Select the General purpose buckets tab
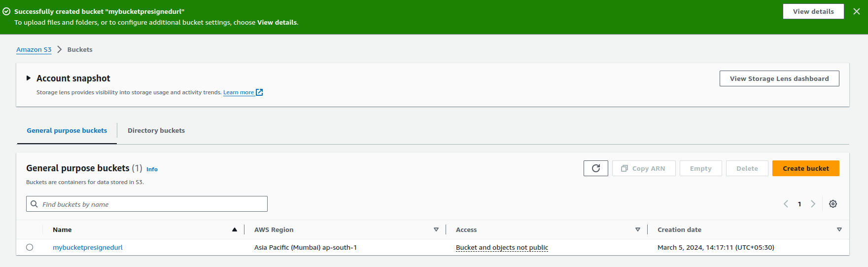The height and width of the screenshot is (267, 868). [x=67, y=130]
